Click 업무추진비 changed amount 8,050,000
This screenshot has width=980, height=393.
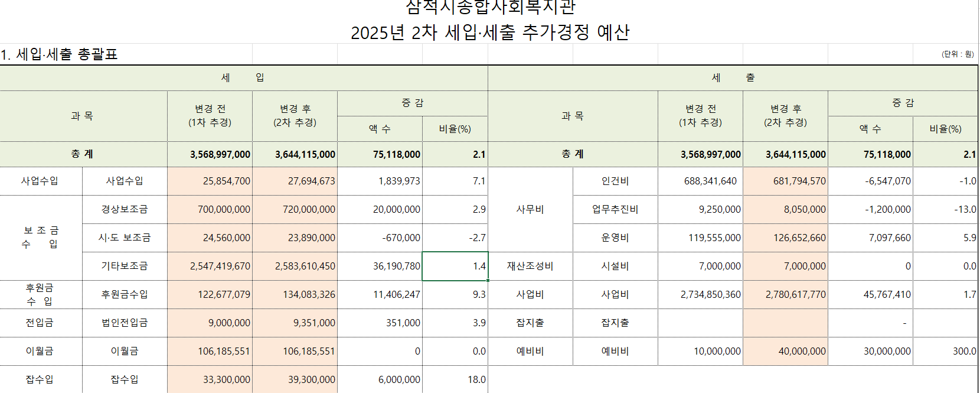click(785, 209)
